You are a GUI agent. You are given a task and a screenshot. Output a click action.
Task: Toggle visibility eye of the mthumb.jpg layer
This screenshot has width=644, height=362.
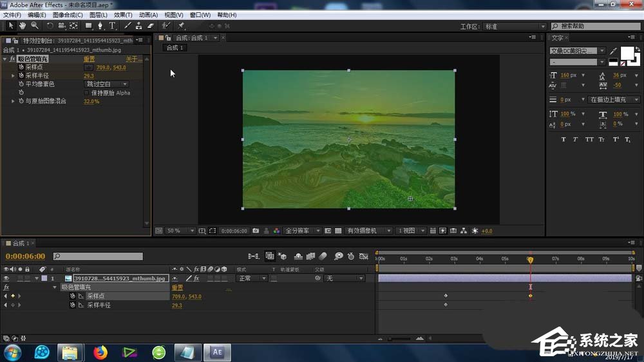click(6, 278)
